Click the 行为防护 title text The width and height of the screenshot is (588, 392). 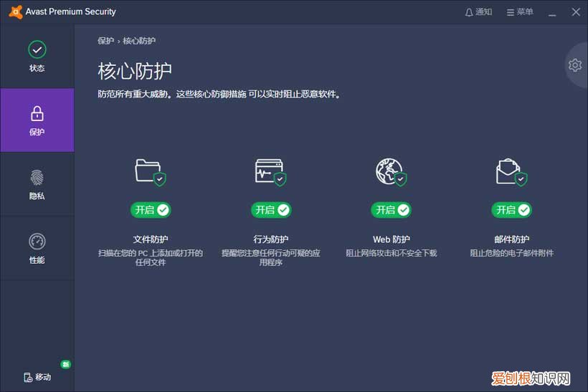(x=271, y=239)
